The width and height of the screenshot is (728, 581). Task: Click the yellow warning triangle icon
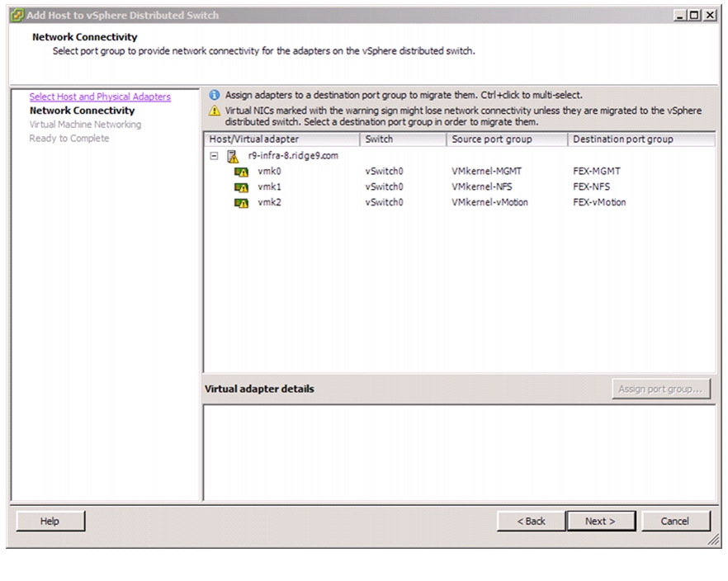pyautogui.click(x=214, y=111)
